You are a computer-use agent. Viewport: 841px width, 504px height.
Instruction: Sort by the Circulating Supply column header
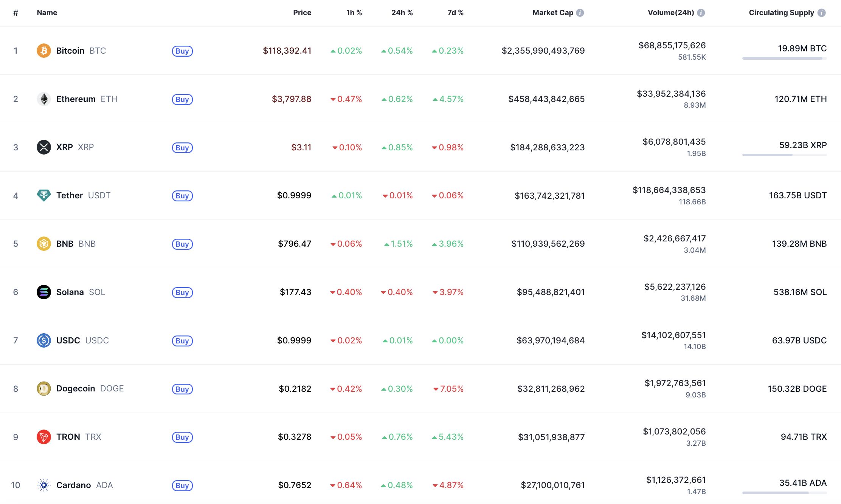781,12
